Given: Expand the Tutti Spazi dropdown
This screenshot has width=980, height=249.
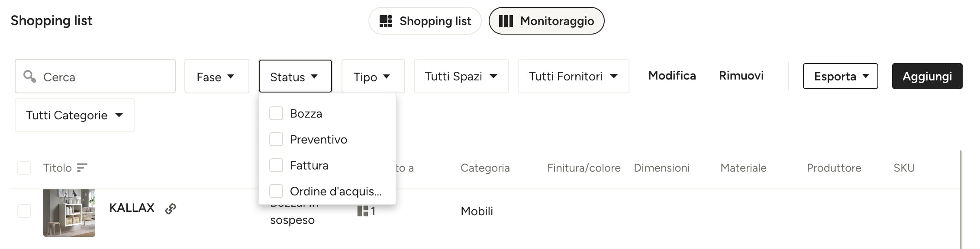Looking at the screenshot, I should point(461,76).
